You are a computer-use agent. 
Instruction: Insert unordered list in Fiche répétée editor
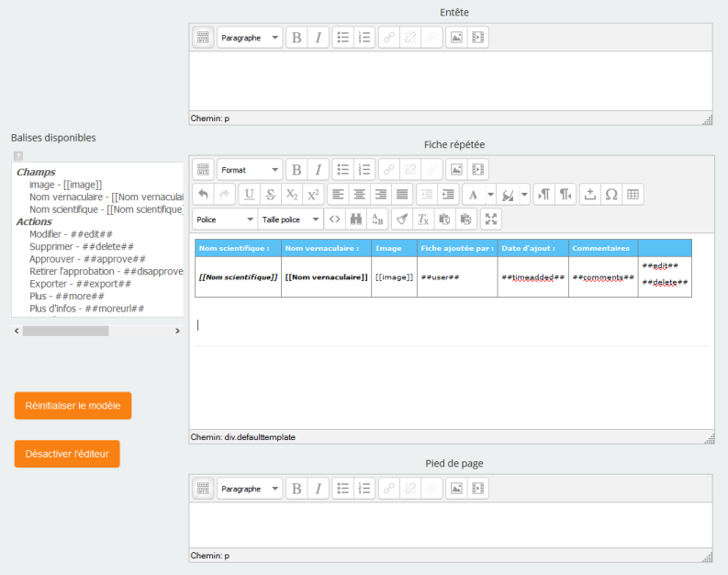click(343, 170)
